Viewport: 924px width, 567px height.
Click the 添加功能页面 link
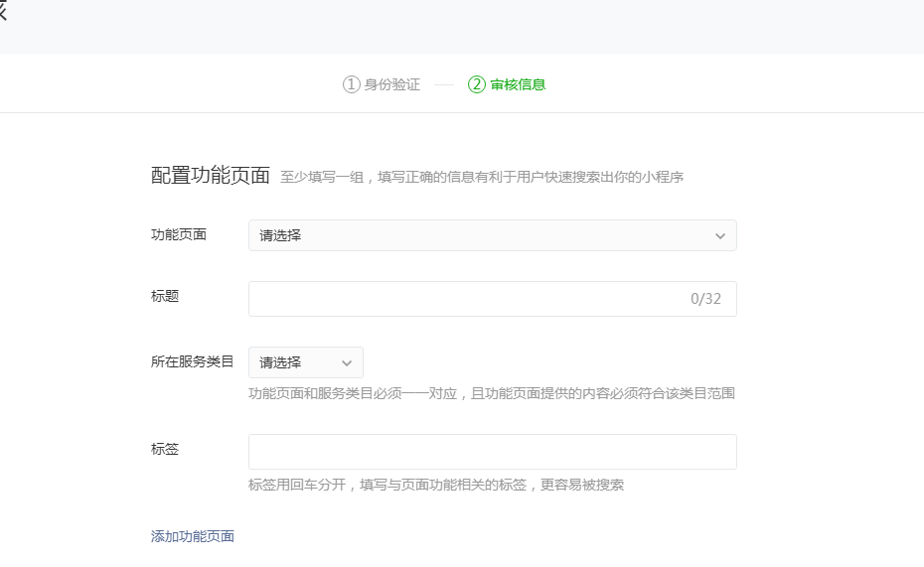pos(193,536)
